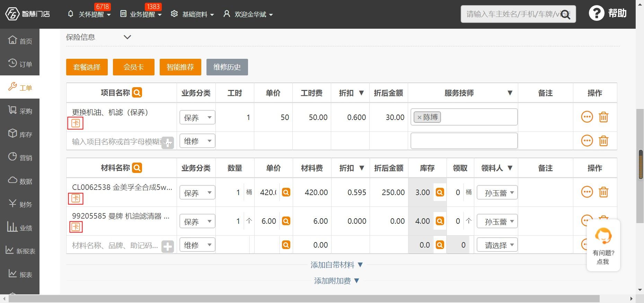The image size is (644, 303).
Task: Open 折扣 dropdown in project table header
Action: tap(361, 93)
